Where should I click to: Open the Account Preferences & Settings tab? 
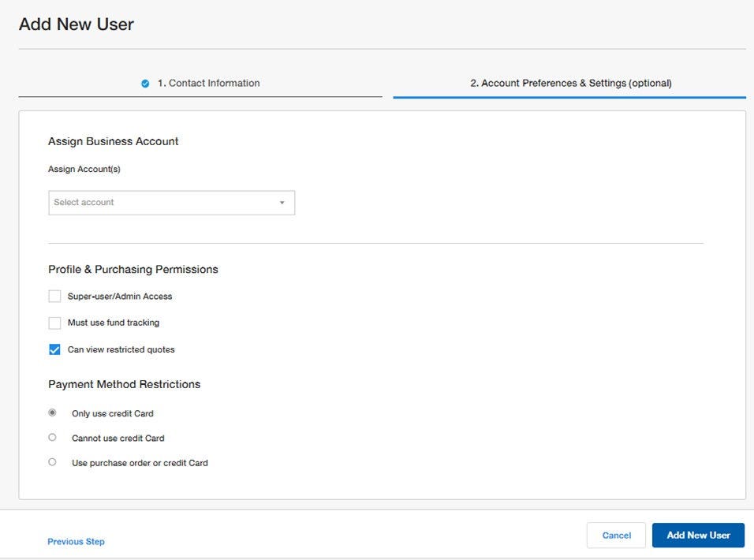click(x=569, y=82)
